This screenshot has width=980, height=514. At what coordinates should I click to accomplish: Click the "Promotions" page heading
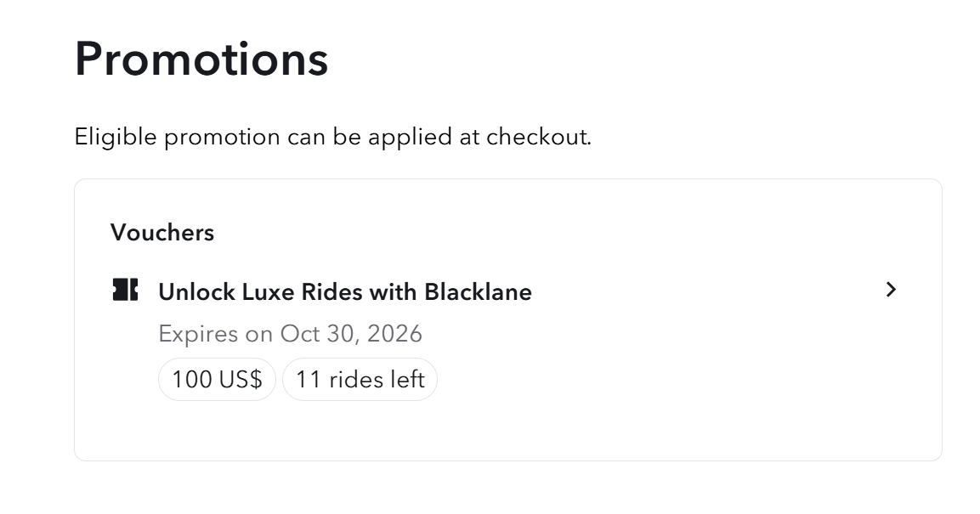201,59
